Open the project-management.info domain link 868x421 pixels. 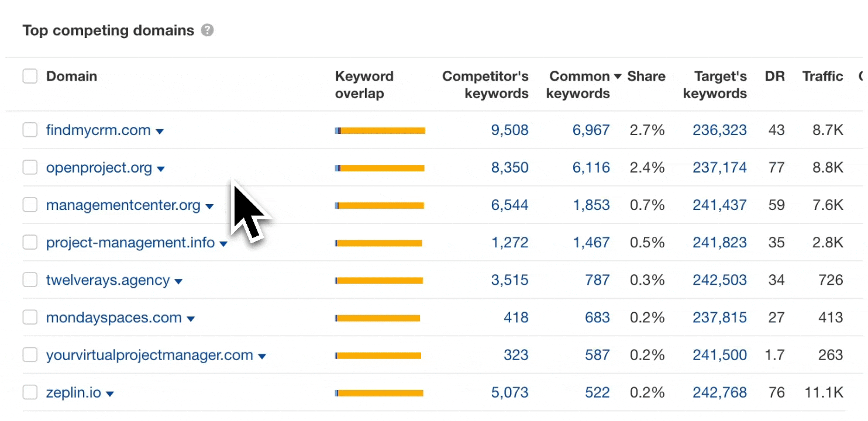click(130, 243)
